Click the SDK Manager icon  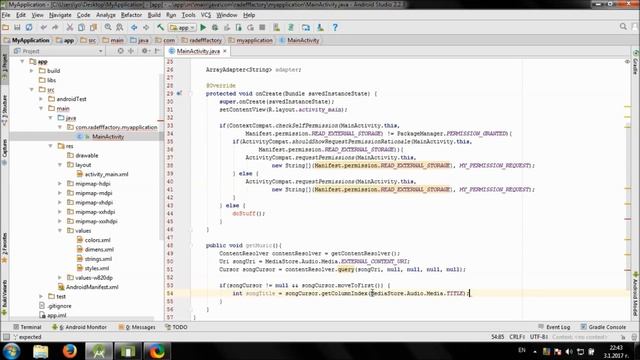[320, 27]
